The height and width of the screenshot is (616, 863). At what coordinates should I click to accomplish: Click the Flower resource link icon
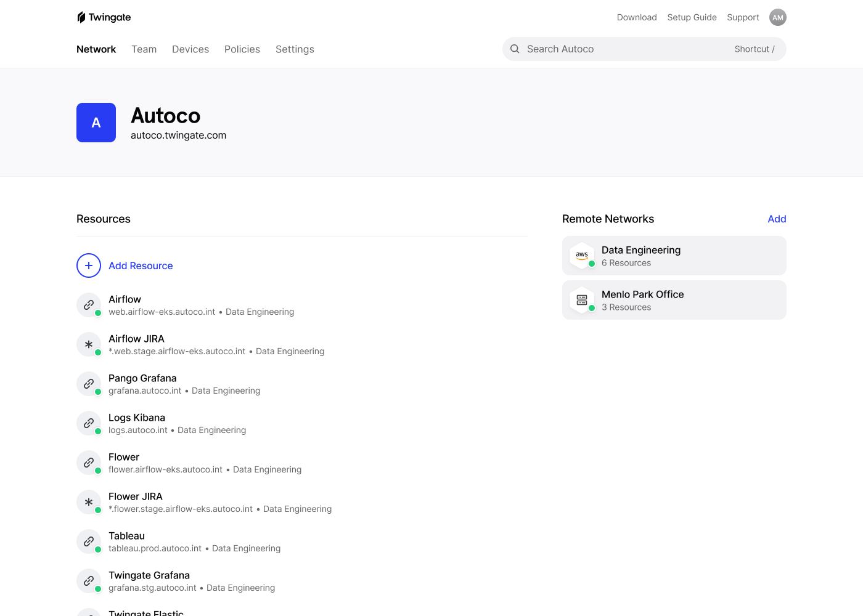89,463
